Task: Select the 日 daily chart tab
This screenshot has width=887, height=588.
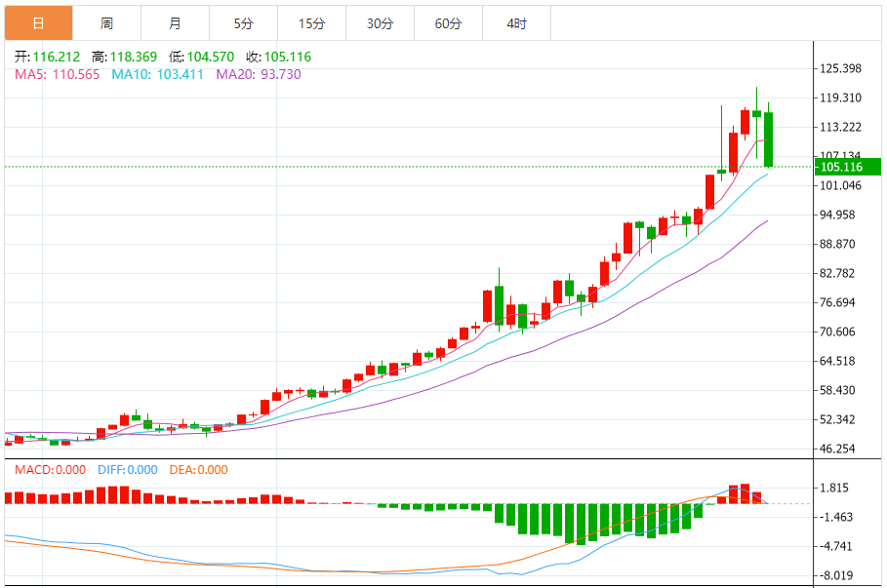Action: (37, 22)
